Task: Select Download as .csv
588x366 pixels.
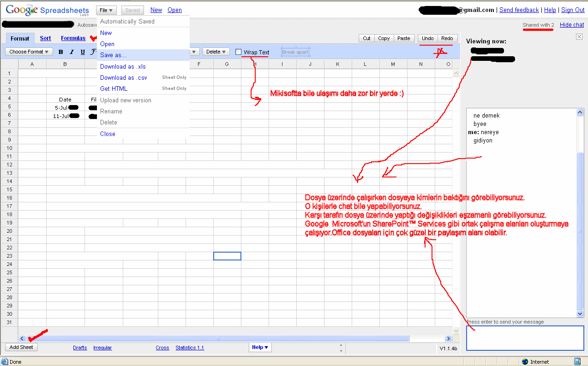Action: (x=124, y=78)
